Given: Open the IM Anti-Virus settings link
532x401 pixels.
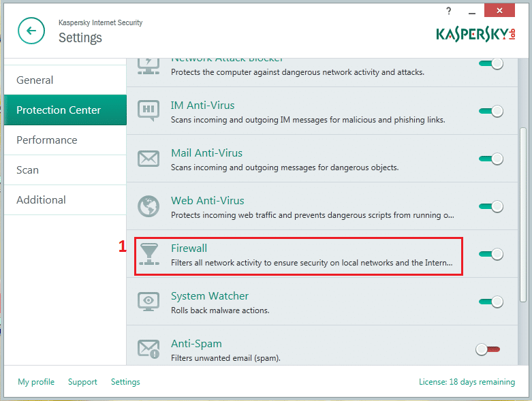Looking at the screenshot, I should coord(202,106).
